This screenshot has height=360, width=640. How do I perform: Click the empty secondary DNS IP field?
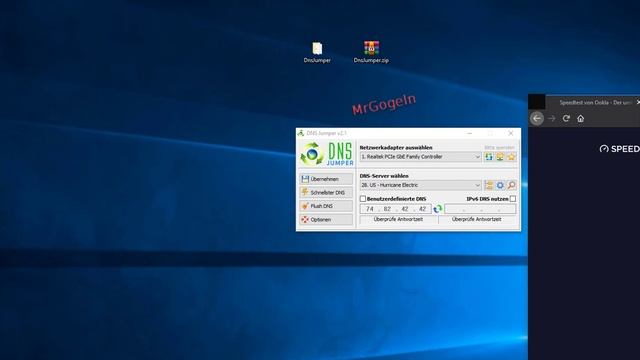tap(480, 209)
